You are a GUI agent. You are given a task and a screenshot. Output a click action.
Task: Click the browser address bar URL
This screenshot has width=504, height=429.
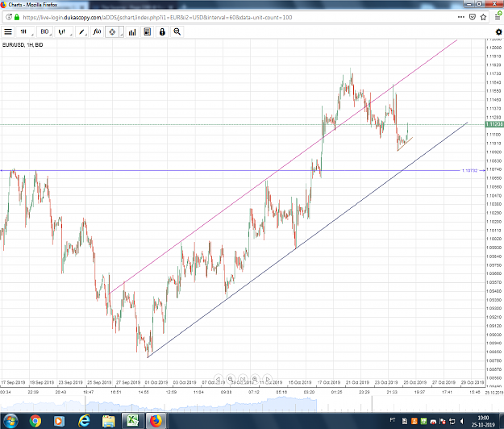pyautogui.click(x=157, y=18)
